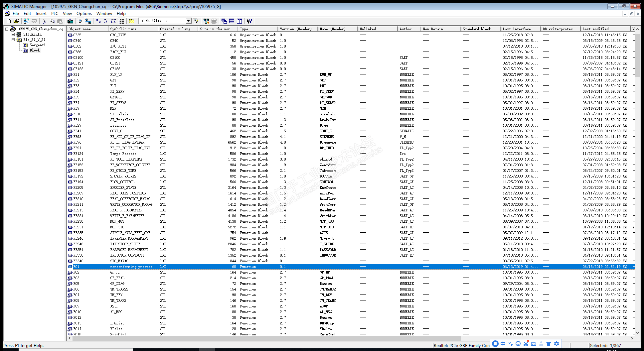Open the Accessible Nodes toolbar icon
This screenshot has height=351, width=644.
27,21
